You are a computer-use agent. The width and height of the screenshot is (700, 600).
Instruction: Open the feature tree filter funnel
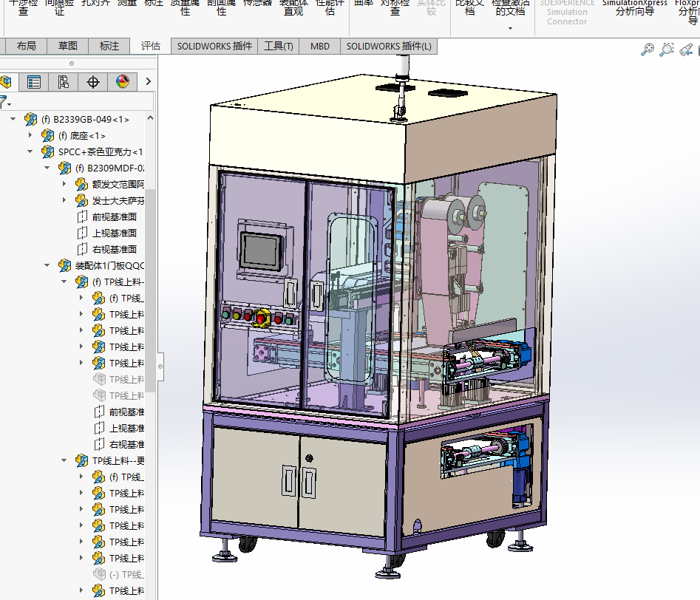point(4,101)
